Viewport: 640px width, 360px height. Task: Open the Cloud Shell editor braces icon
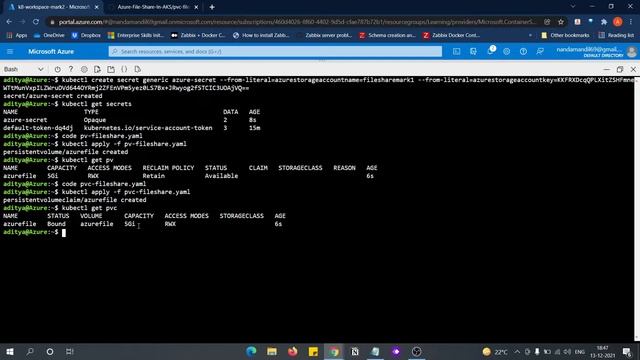point(124,69)
